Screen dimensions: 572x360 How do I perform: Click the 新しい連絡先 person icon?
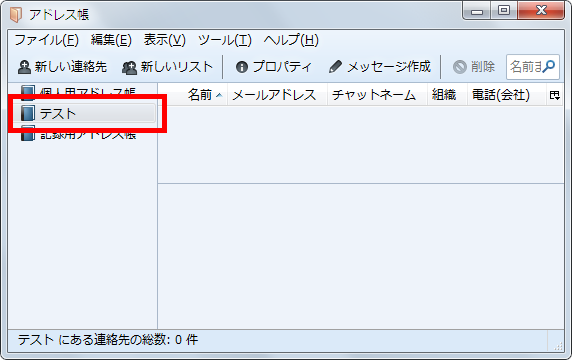coord(24,67)
